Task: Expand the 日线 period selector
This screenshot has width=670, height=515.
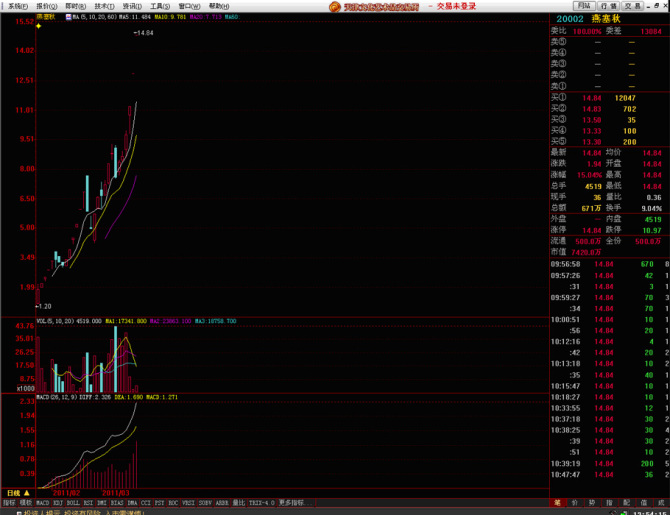Action: coord(16,493)
